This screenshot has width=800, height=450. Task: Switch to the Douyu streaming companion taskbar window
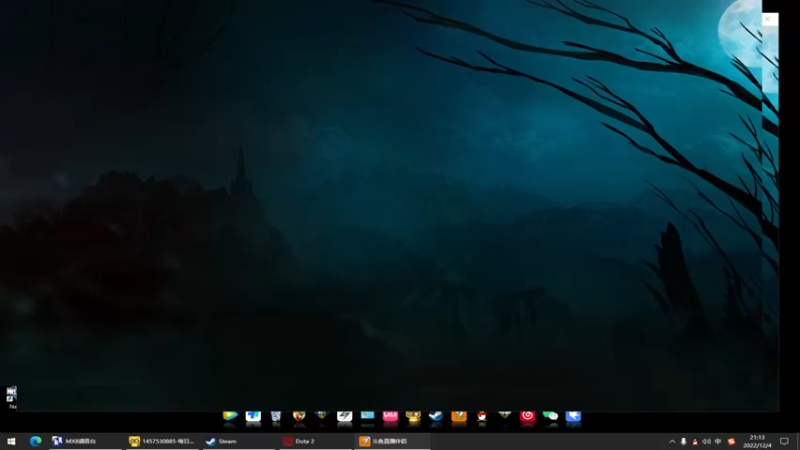pos(392,441)
